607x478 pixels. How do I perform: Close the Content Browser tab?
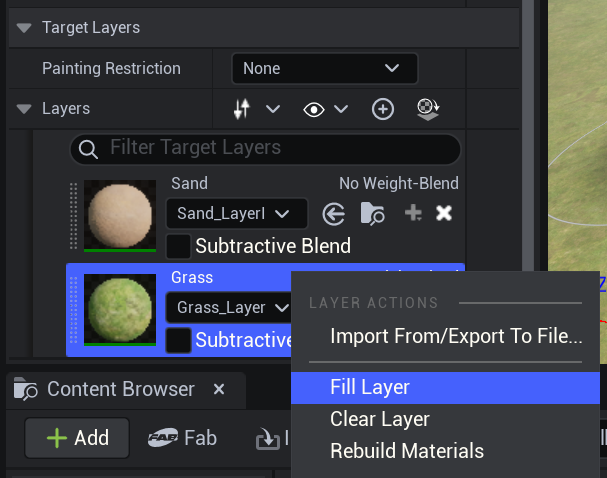click(219, 389)
